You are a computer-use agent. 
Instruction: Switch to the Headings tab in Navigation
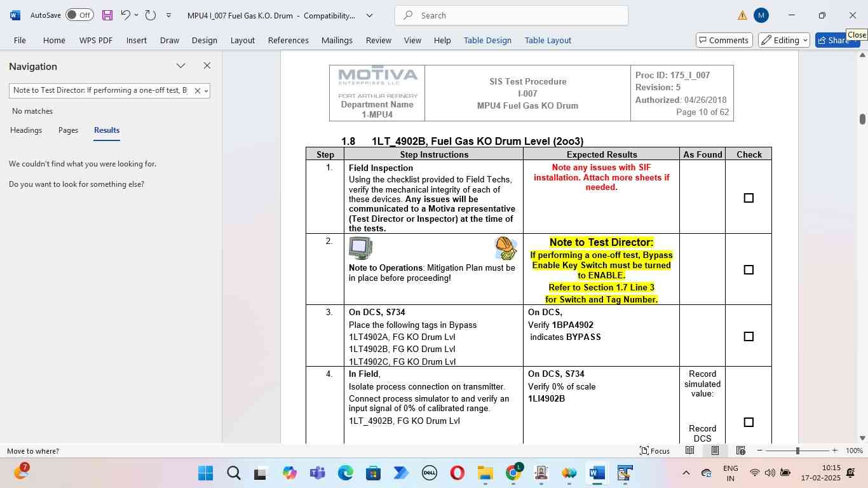pyautogui.click(x=26, y=130)
